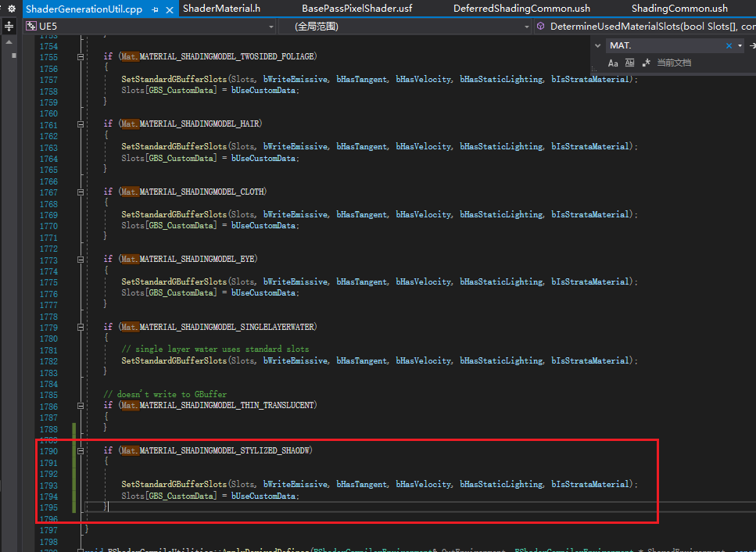Screen dimensions: 756x552
Task: Select 当前文档 search scope option
Action: point(675,63)
